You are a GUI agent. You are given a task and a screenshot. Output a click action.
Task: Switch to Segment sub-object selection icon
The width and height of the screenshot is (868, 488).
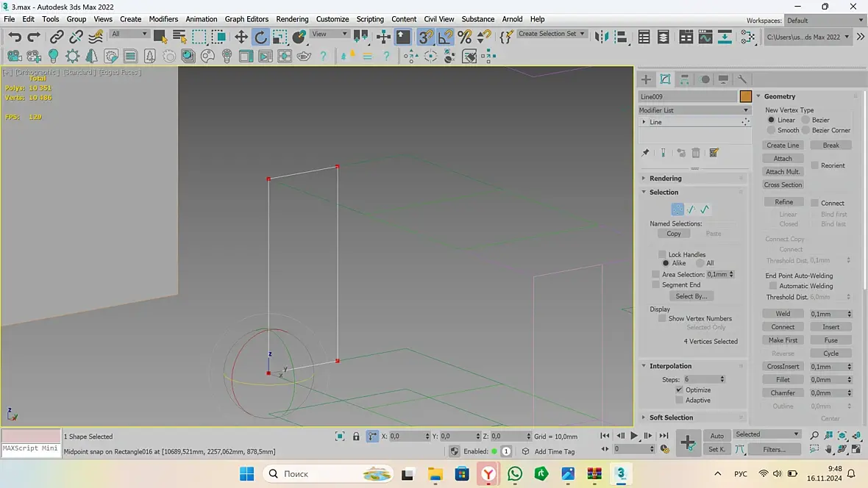click(x=691, y=209)
